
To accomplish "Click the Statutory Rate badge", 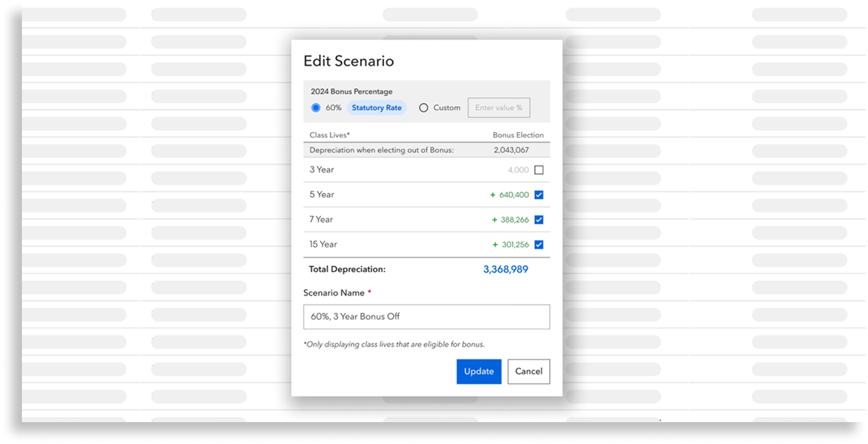I will click(377, 108).
